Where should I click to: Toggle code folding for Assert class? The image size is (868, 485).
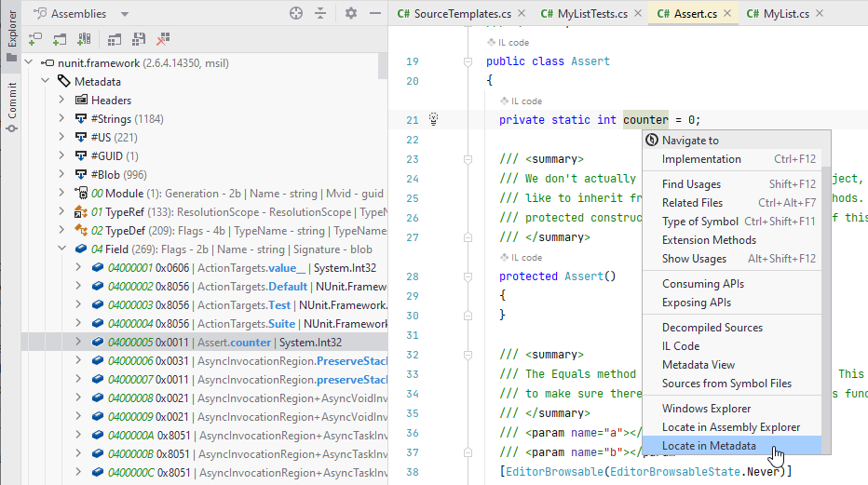(468, 61)
